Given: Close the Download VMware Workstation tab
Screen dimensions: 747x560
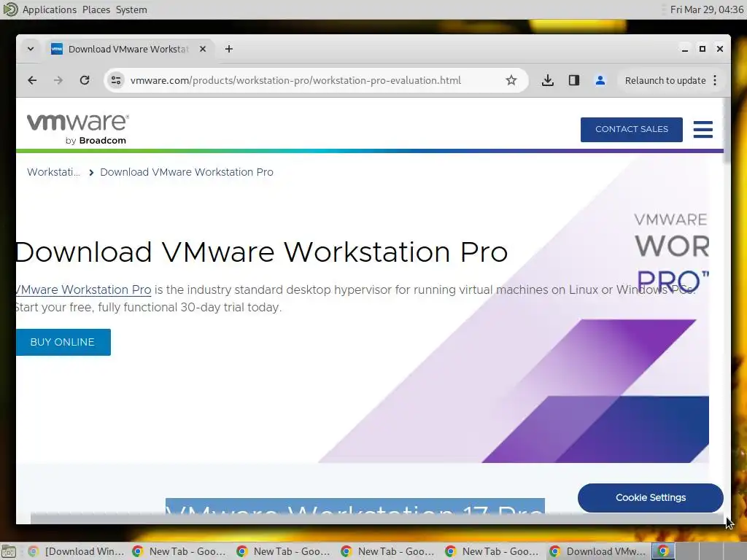Looking at the screenshot, I should coord(203,49).
